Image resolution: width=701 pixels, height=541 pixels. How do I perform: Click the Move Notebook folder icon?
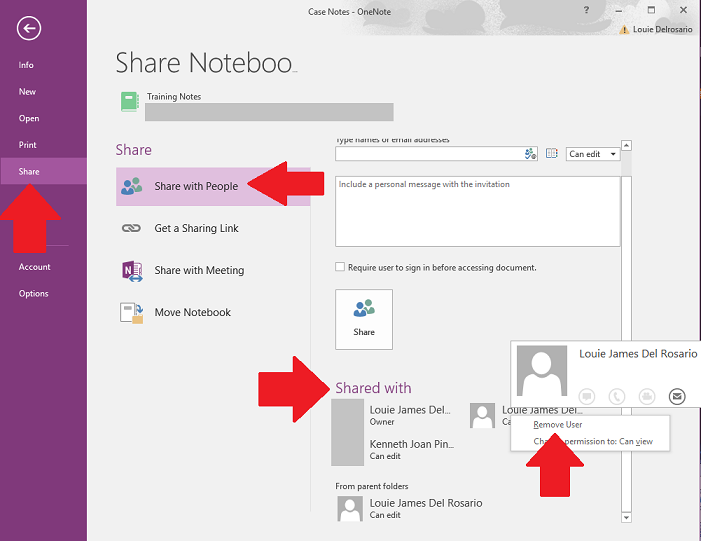pyautogui.click(x=131, y=313)
